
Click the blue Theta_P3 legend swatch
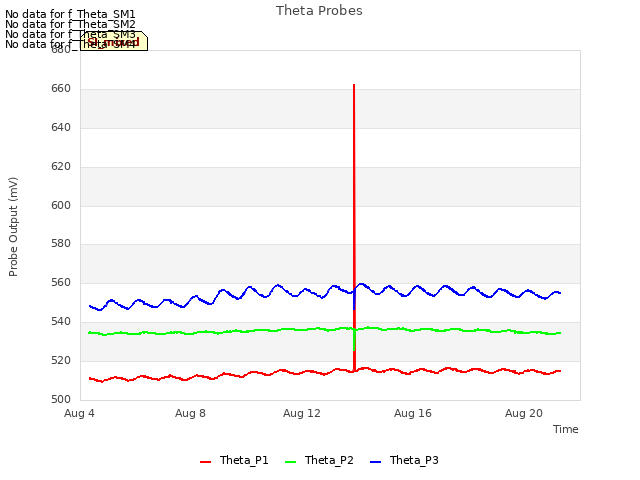(x=375, y=462)
